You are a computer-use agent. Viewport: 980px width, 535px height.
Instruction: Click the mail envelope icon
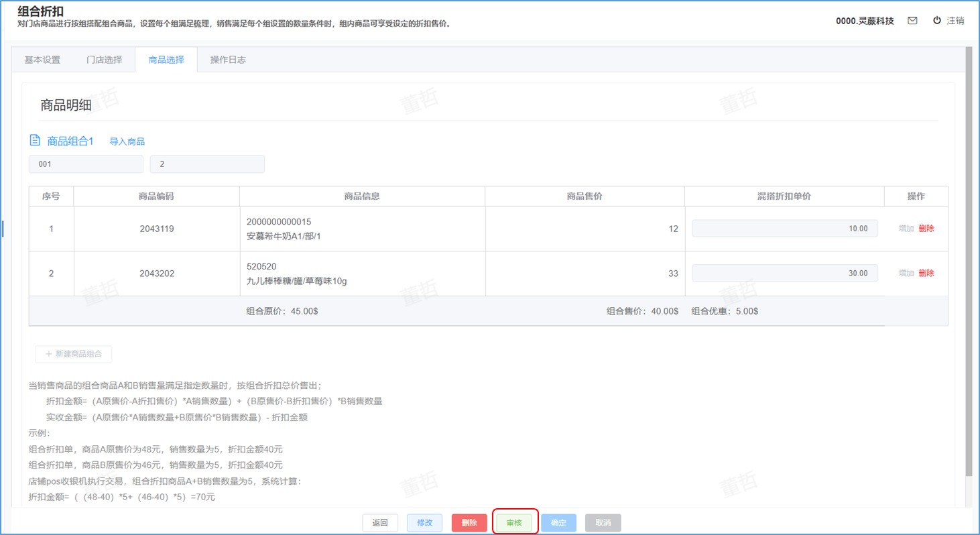click(912, 21)
